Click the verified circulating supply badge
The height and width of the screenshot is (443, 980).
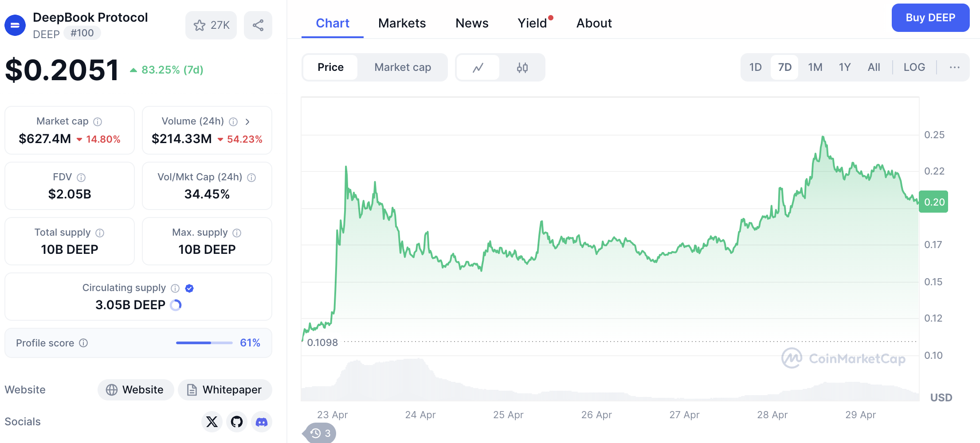pyautogui.click(x=189, y=288)
